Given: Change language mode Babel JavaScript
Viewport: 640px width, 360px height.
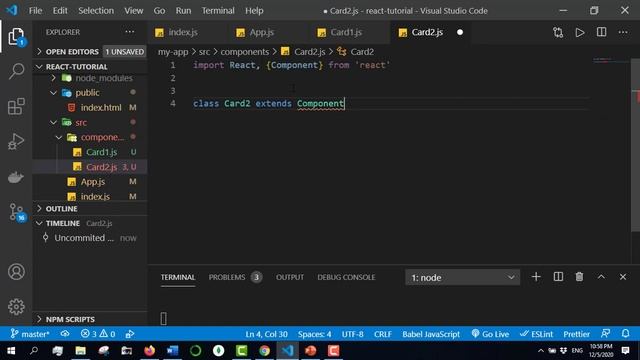Looking at the screenshot, I should point(431,334).
